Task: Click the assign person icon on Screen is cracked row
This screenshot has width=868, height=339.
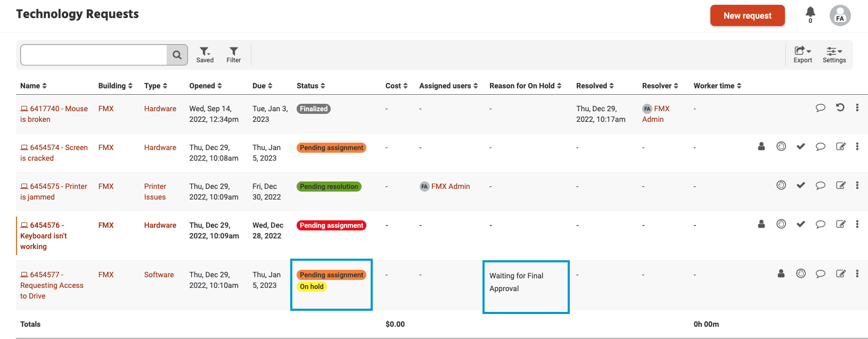Action: [x=761, y=146]
